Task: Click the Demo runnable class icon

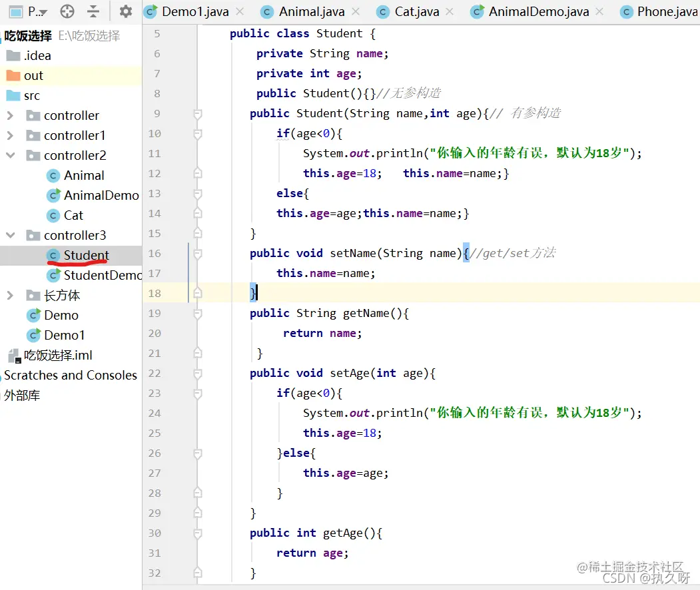Action: coord(33,315)
